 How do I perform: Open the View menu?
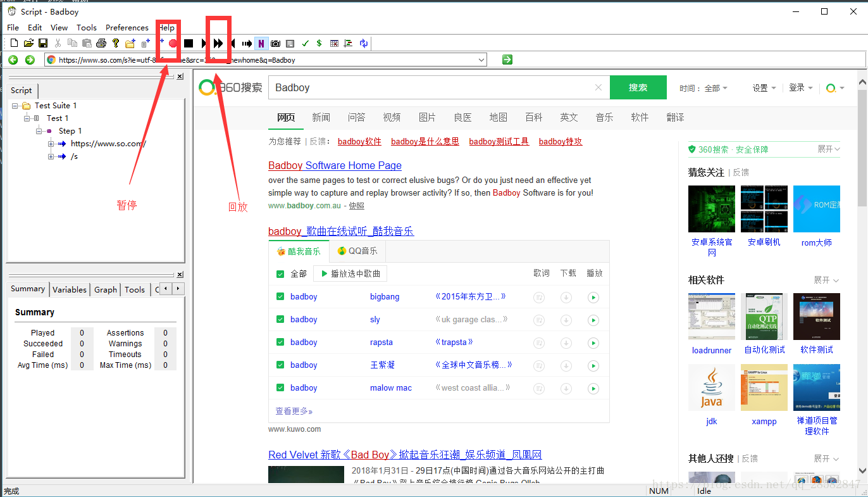[x=59, y=27]
